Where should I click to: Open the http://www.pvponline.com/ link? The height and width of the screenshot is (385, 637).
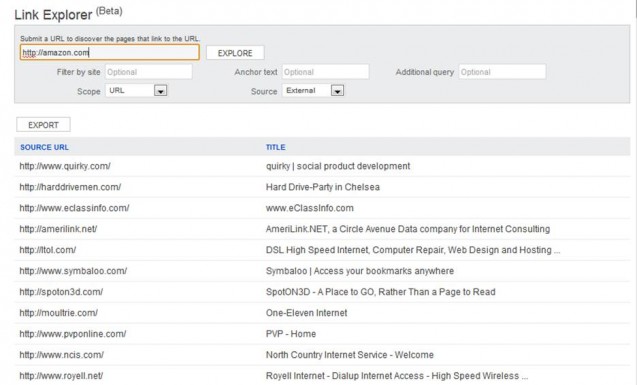[x=73, y=334]
